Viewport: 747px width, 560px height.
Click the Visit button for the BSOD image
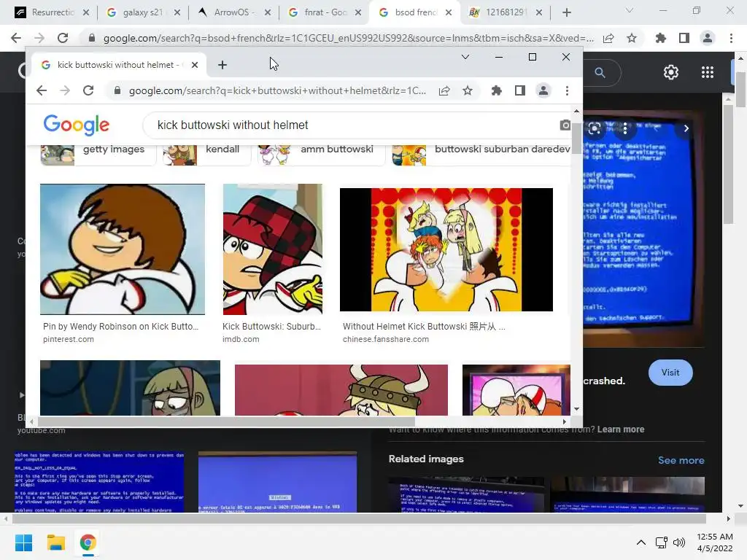click(670, 373)
